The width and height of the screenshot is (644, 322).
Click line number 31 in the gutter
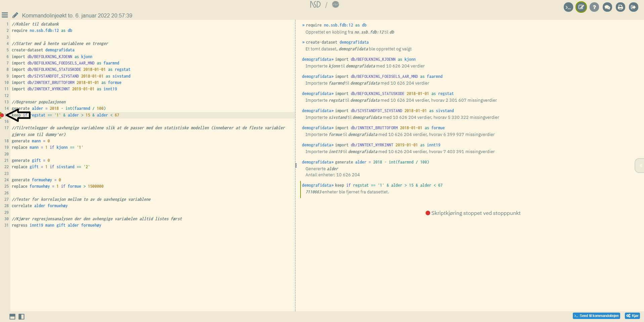coord(6,225)
